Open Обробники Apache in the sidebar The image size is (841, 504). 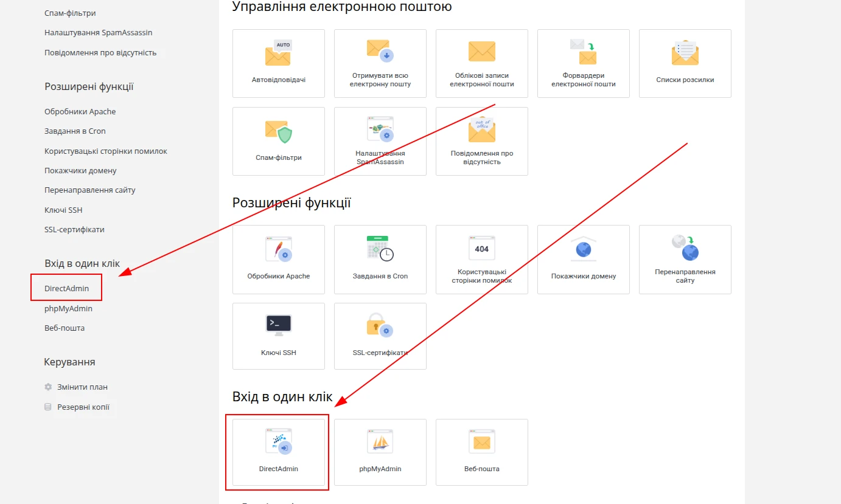click(80, 111)
